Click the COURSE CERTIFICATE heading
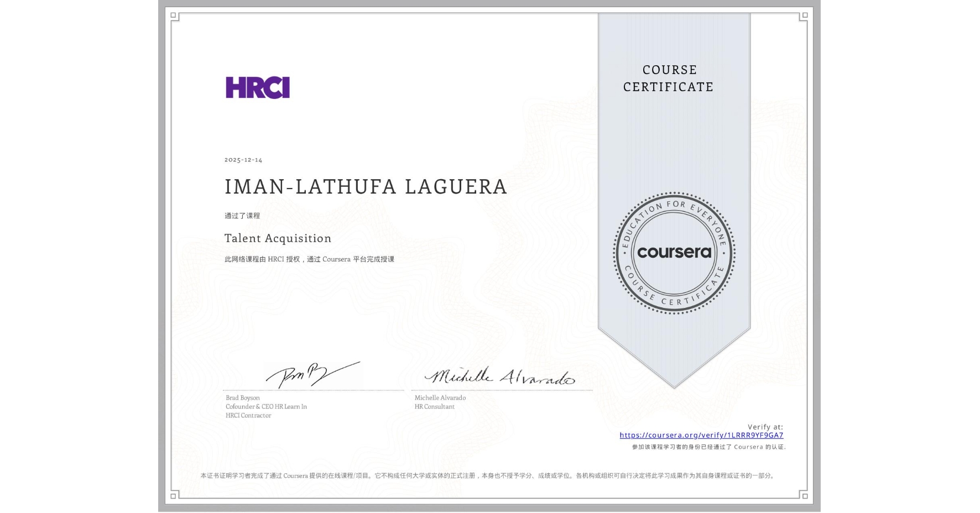This screenshot has width=980, height=513. [x=669, y=78]
